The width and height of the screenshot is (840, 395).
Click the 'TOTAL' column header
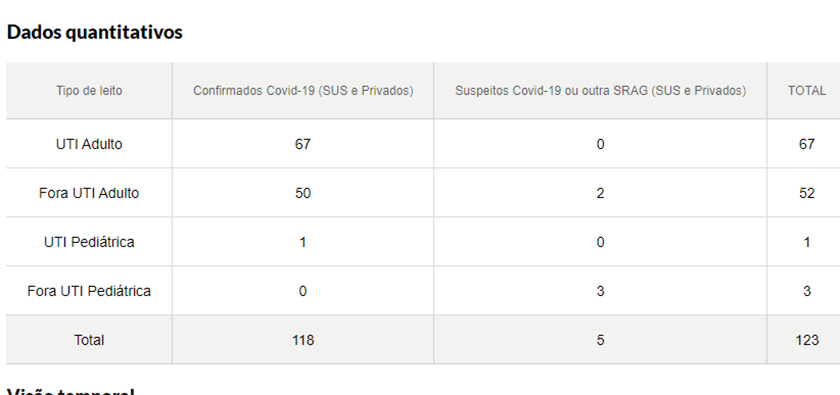pyautogui.click(x=807, y=91)
